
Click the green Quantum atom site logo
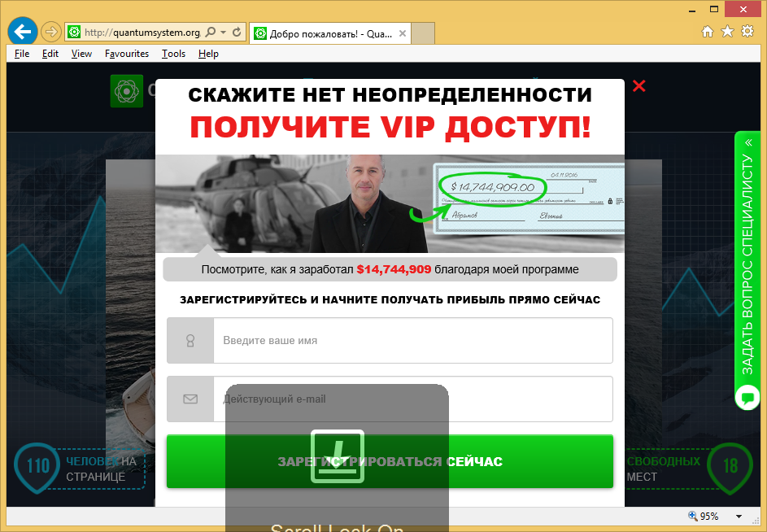pyautogui.click(x=127, y=91)
